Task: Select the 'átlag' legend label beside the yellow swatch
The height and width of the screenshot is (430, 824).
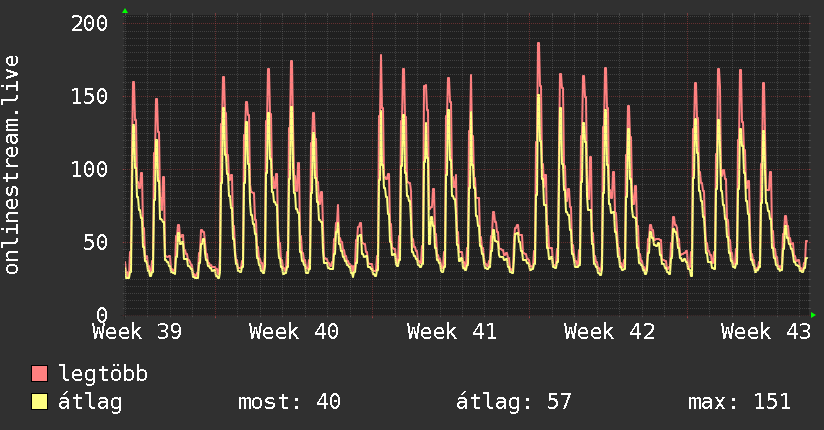Action: 90,402
